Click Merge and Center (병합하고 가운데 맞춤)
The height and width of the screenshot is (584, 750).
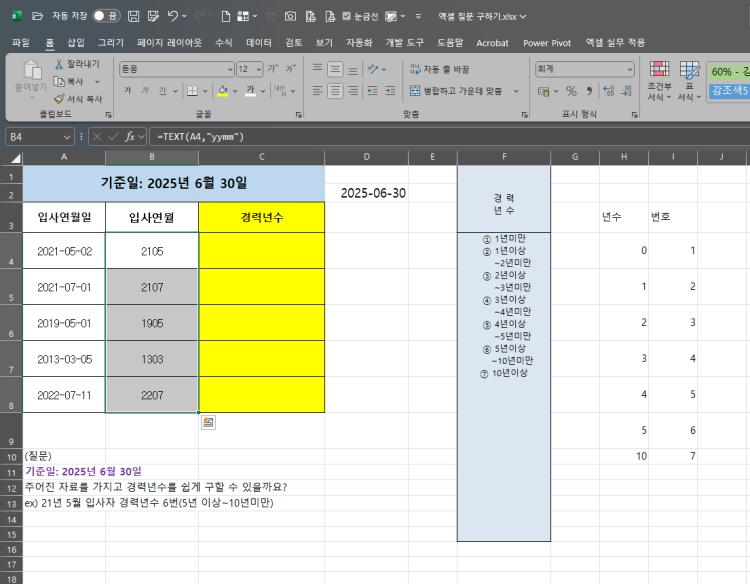[456, 91]
